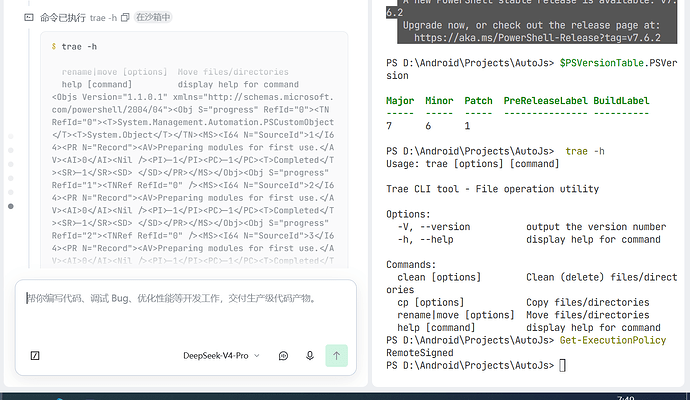Viewport: 690px width, 400px height.
Task: Click the 'Minor' column header in terminal
Action: point(439,101)
